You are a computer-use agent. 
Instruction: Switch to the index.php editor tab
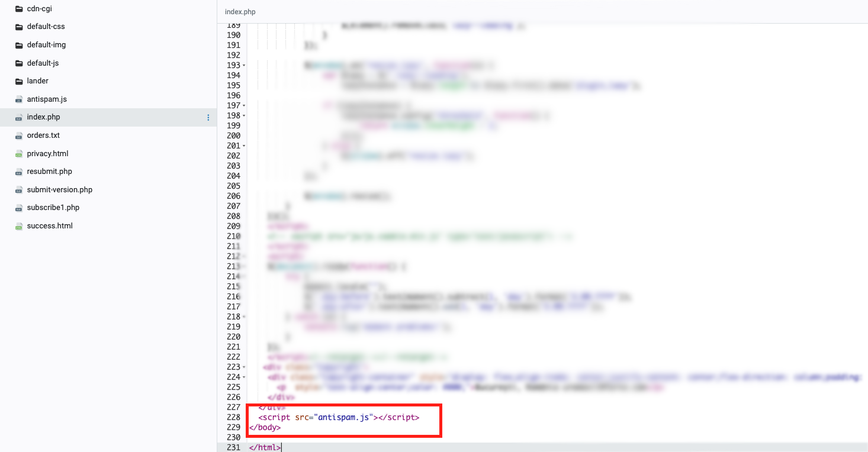240,12
